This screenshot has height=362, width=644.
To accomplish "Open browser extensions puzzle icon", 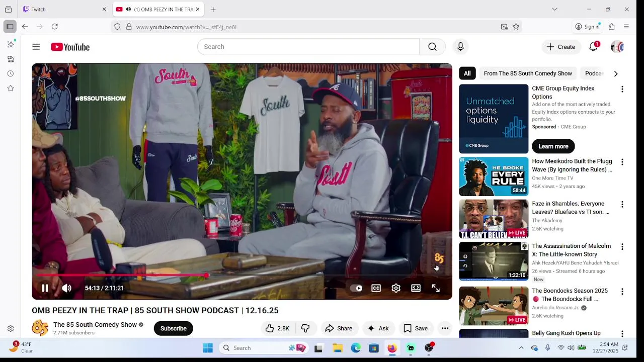I will pyautogui.click(x=612, y=27).
